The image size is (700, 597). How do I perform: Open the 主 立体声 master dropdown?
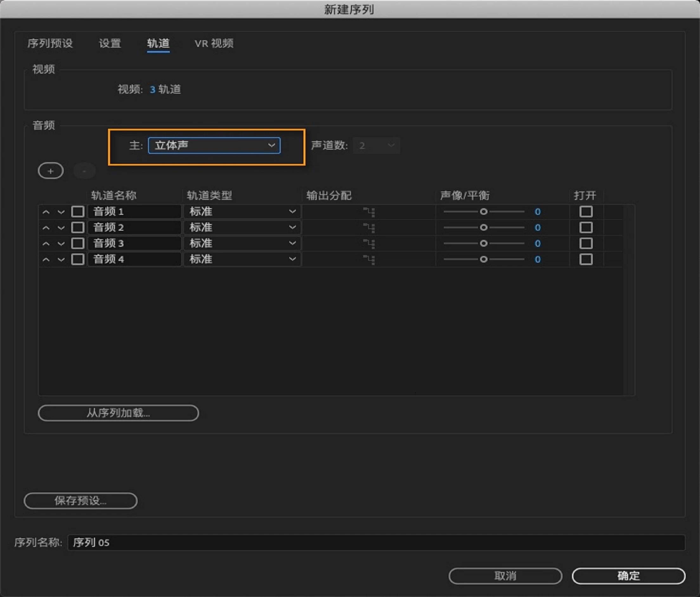(214, 145)
